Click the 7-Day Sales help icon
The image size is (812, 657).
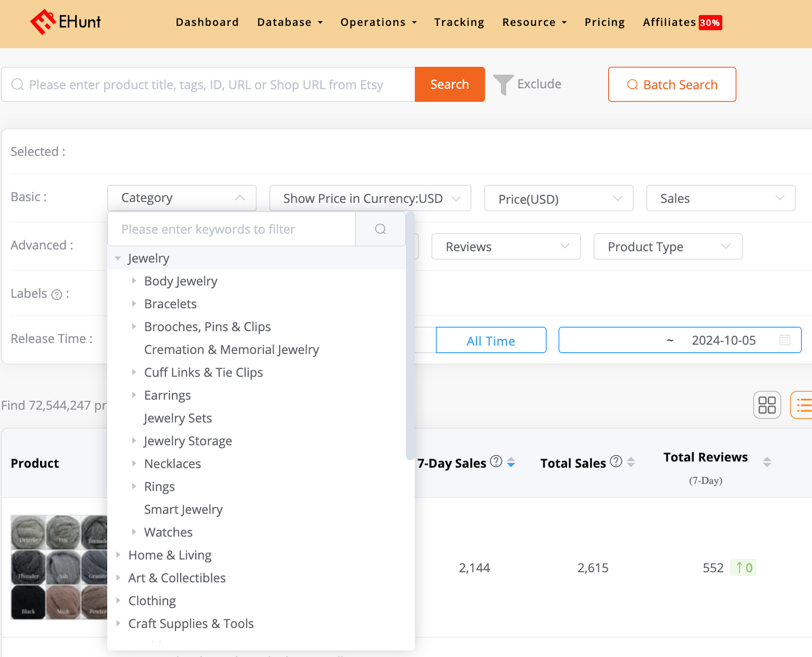[x=496, y=461]
